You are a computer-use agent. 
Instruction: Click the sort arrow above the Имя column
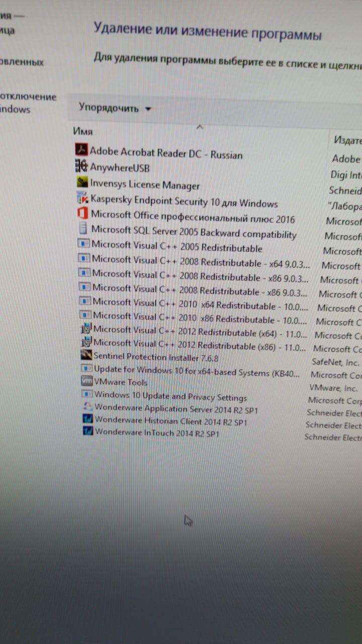200,127
